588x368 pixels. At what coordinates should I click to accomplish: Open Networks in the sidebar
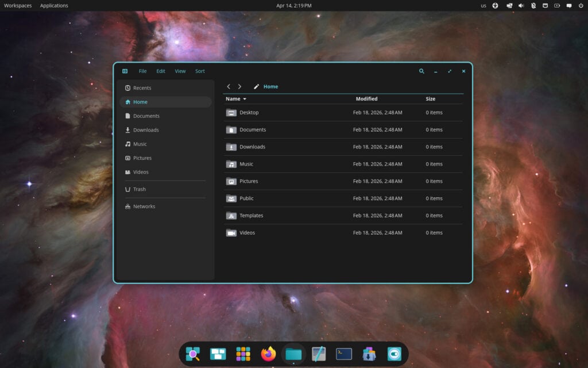[143, 206]
